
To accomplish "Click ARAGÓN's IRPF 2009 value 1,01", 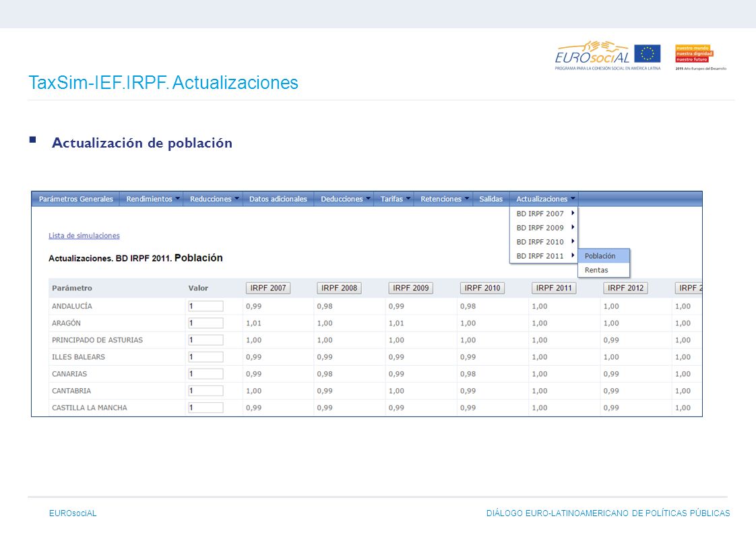I will point(396,323).
